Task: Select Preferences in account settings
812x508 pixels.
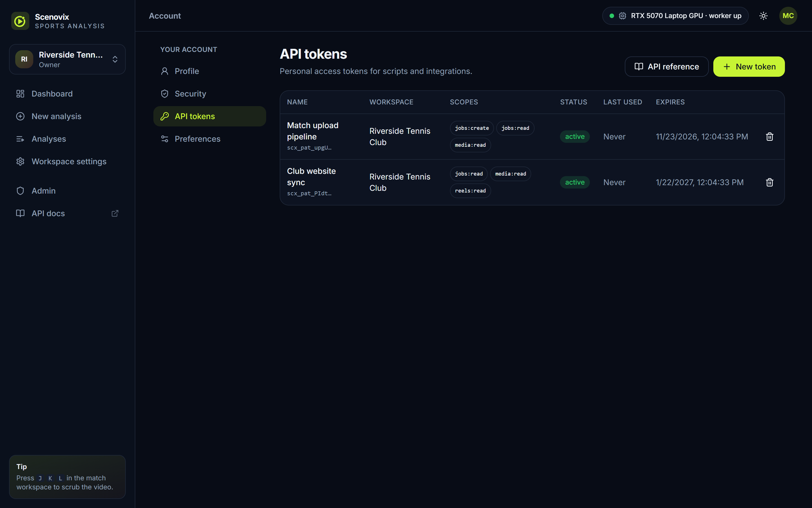Action: [210, 139]
